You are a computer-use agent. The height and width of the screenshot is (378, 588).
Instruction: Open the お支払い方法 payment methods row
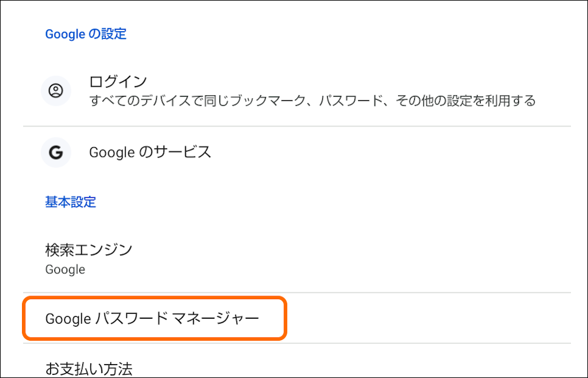88,368
